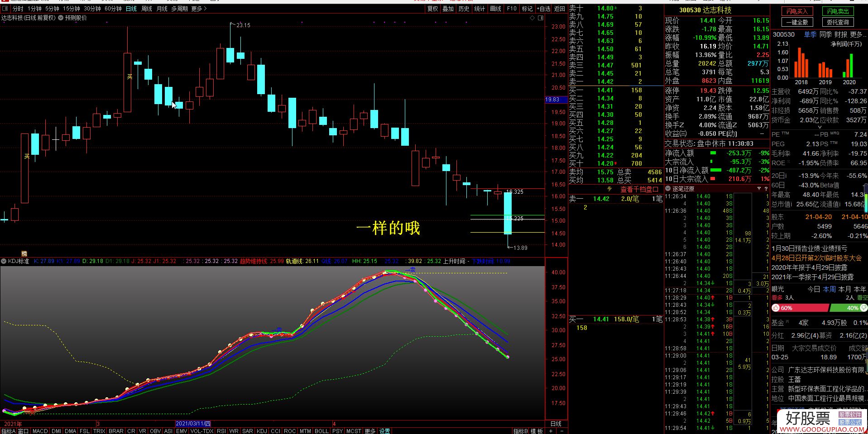The height and width of the screenshot is (434, 868).
Task: Toggle the left sidebar panel icon
Action: pyautogui.click(x=5, y=9)
